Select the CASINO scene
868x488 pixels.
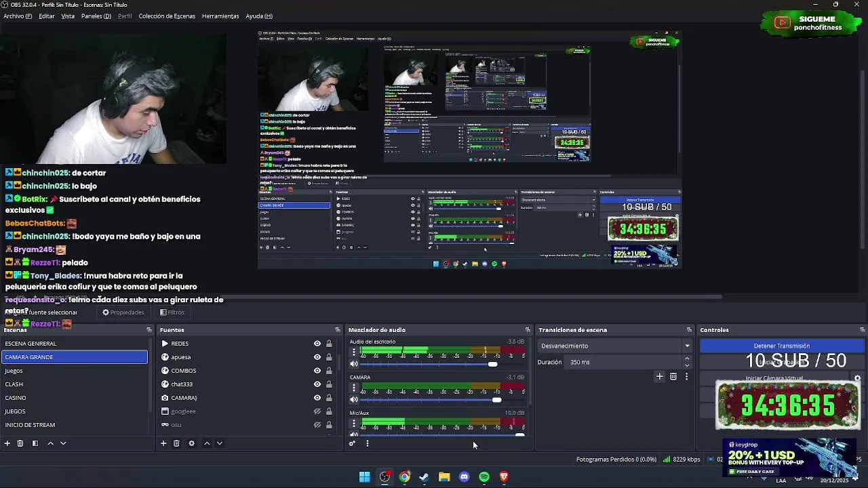tap(75, 398)
